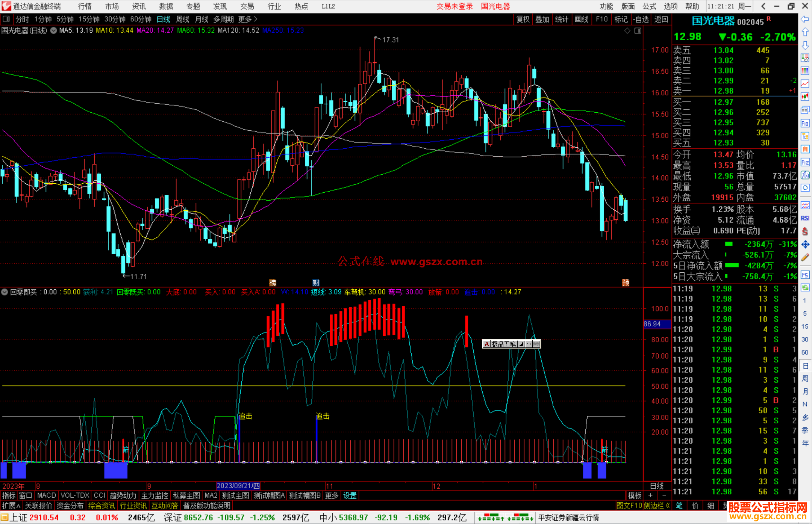This screenshot has height=524, width=812.
Task: Toggle the round dropdown next to 国光电器(日线)
Action: pos(54,30)
